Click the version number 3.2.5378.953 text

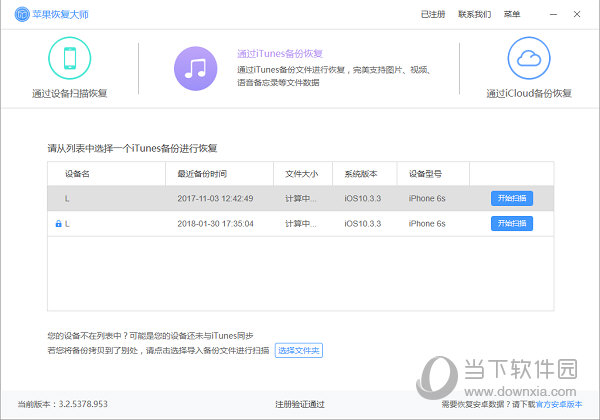click(x=83, y=404)
